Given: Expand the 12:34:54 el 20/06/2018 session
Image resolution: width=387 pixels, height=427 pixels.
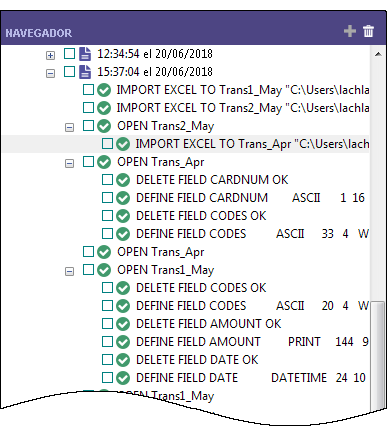Looking at the screenshot, I should pos(50,55).
